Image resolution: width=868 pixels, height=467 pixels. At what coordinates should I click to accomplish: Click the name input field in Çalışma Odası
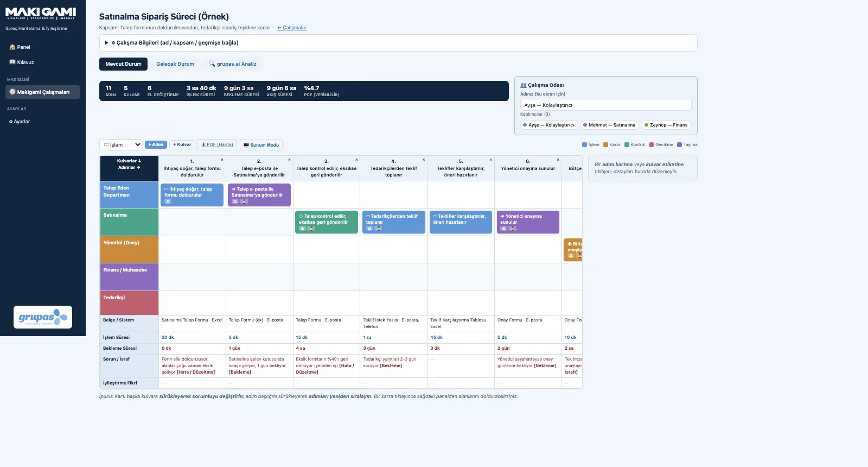(606, 105)
